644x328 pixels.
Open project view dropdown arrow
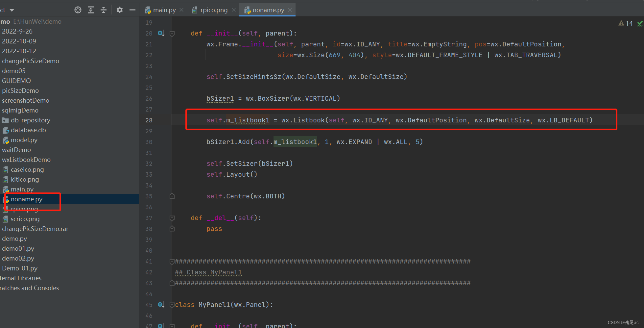[12, 10]
